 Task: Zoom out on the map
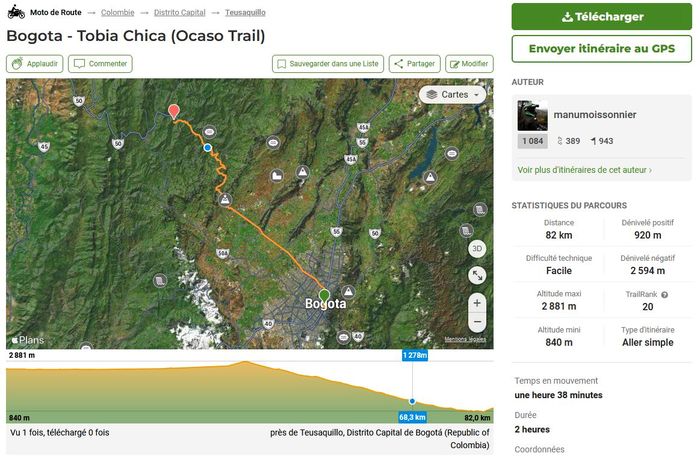477,323
